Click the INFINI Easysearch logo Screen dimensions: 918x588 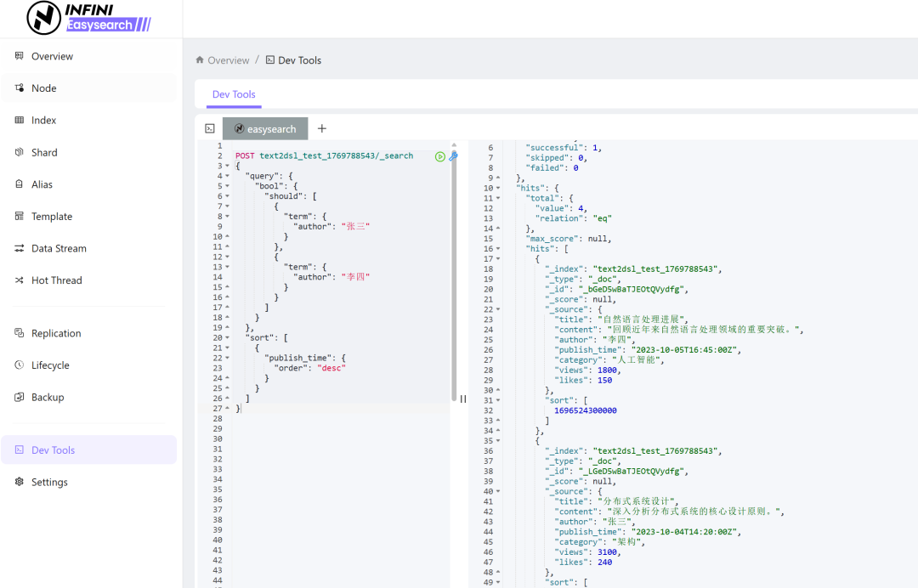[88, 18]
